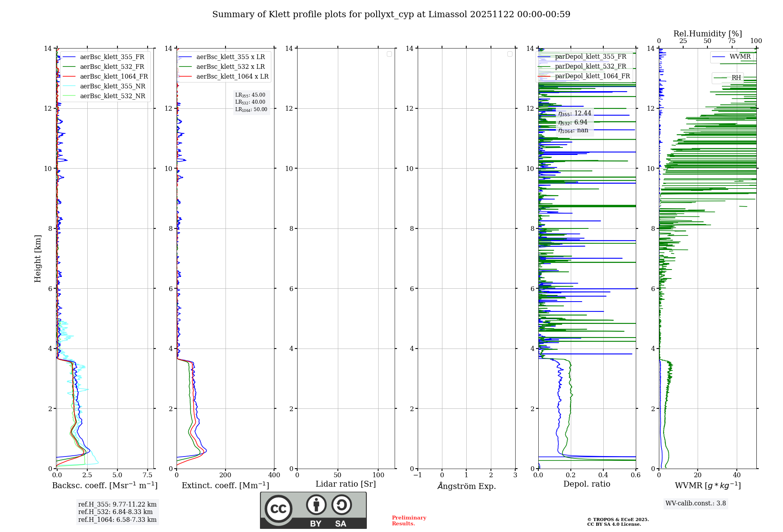Screen dimensions: 783x532
Task: Click the WV-calib.const. 3.8 label
Action: [695, 503]
